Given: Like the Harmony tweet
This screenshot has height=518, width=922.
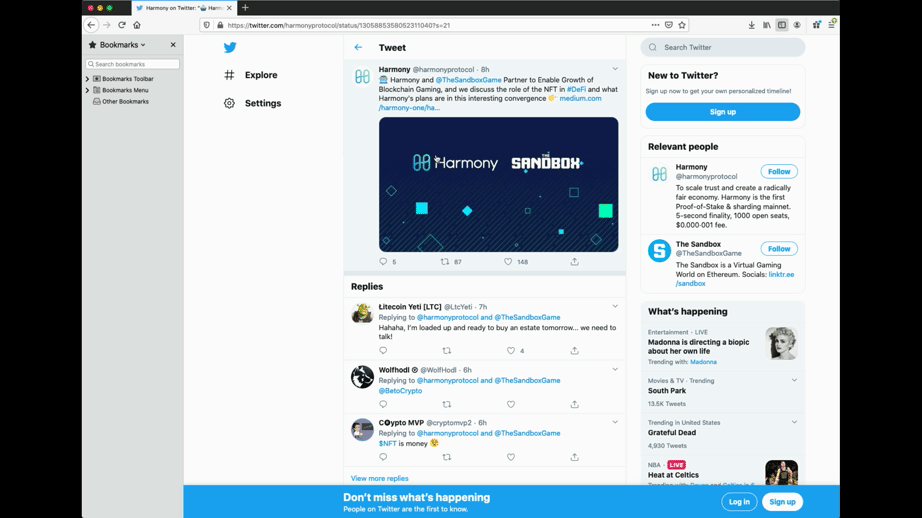Looking at the screenshot, I should point(508,262).
